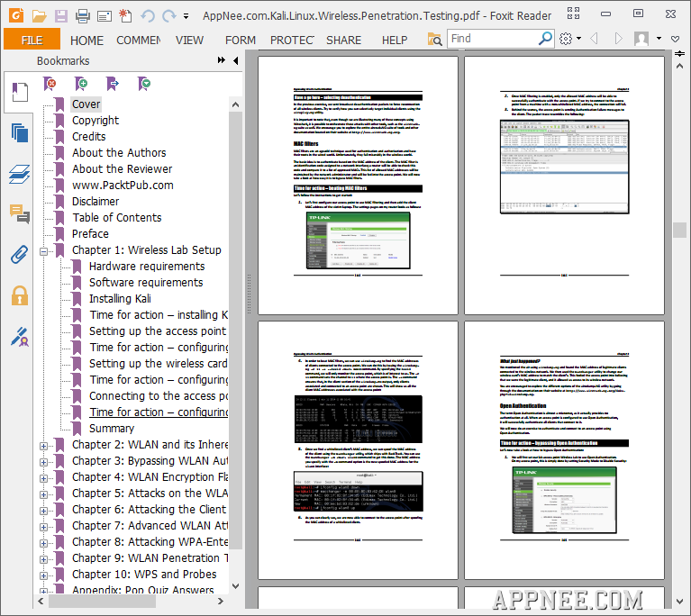Open the FILE menu
The width and height of the screenshot is (691, 616).
[32, 41]
